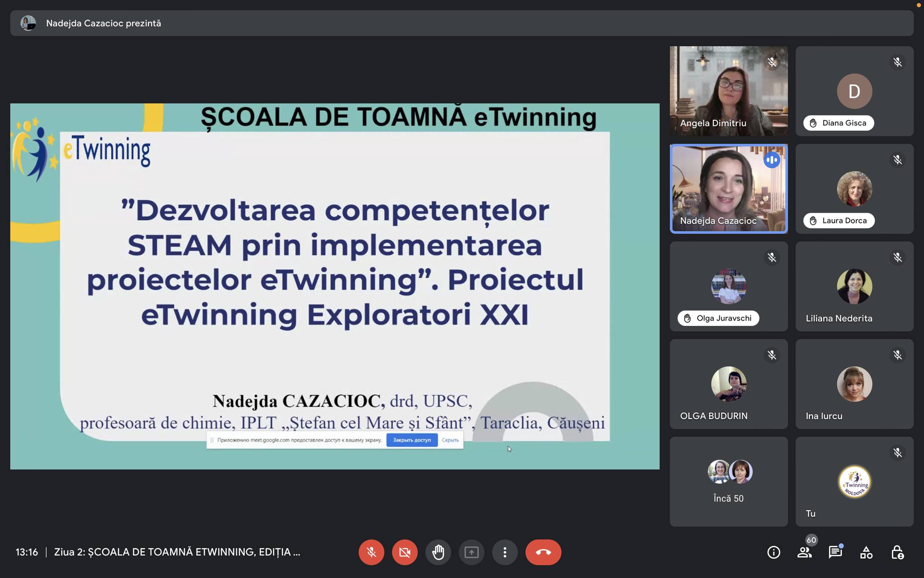Click the meeting title Ziua 2 text
The width and height of the screenshot is (924, 578).
tap(177, 552)
